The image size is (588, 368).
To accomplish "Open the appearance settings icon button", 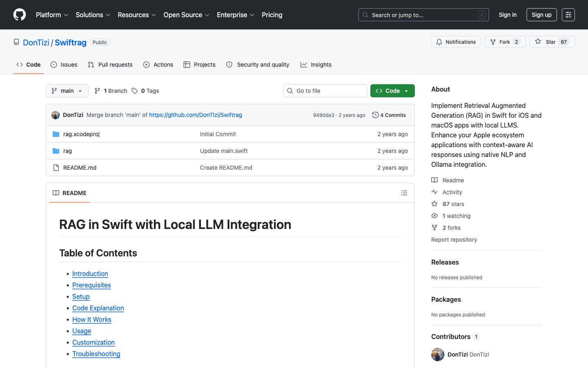I will pyautogui.click(x=568, y=15).
